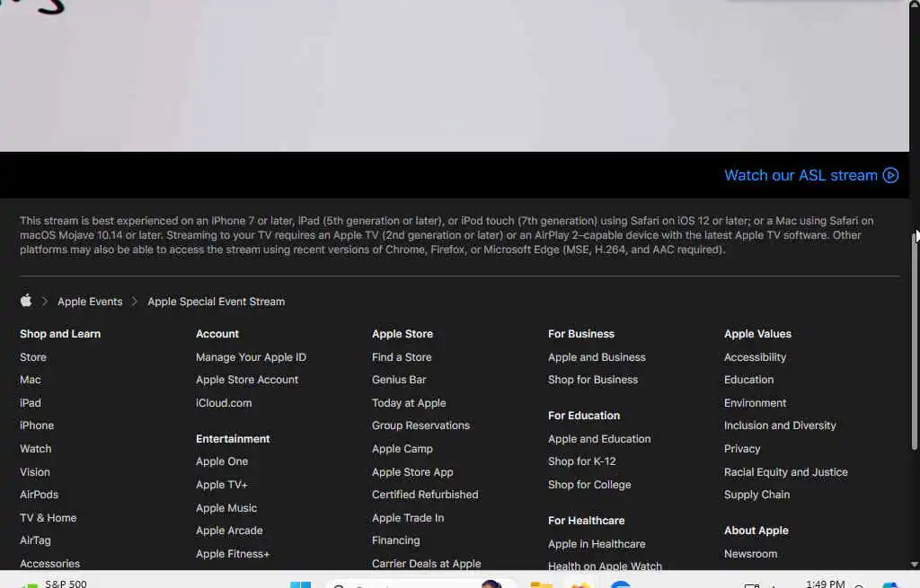
Task: Visit Environment link
Action: pyautogui.click(x=755, y=403)
